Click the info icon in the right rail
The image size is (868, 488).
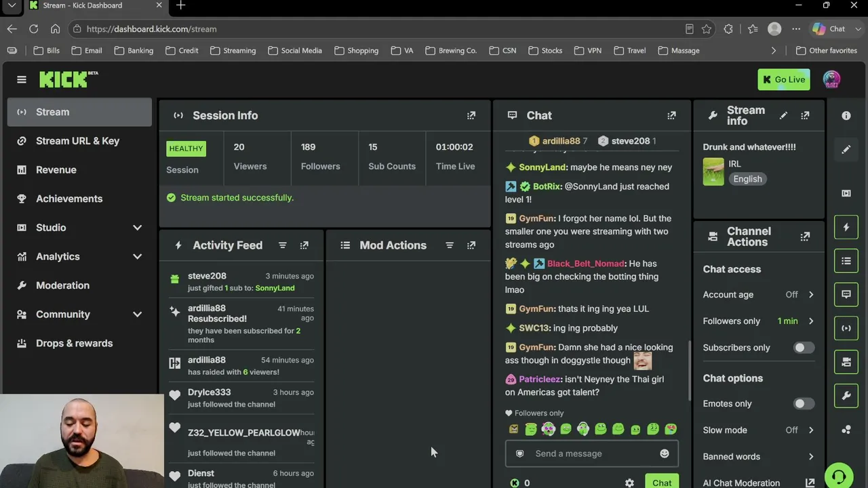pos(846,116)
